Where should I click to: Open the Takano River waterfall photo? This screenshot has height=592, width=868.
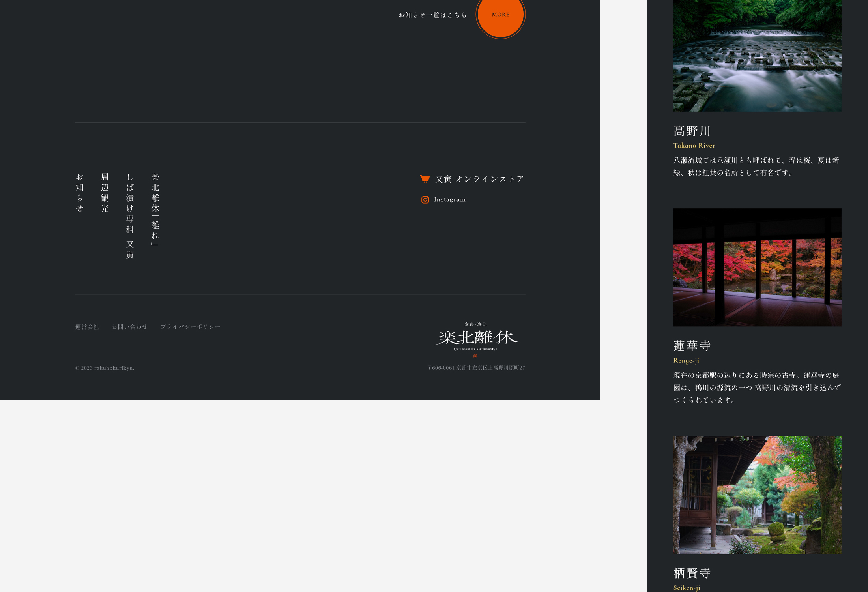757,55
